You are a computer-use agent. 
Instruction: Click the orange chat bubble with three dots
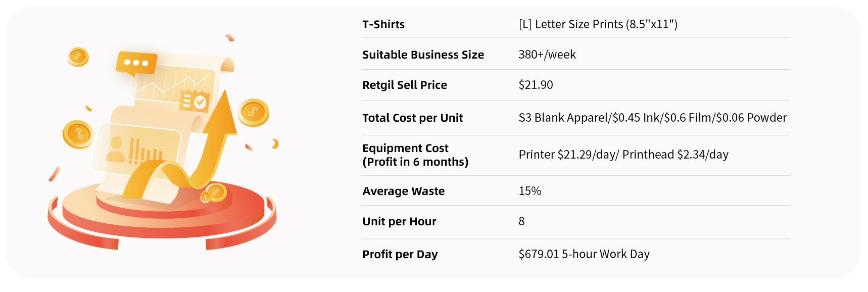[136, 63]
